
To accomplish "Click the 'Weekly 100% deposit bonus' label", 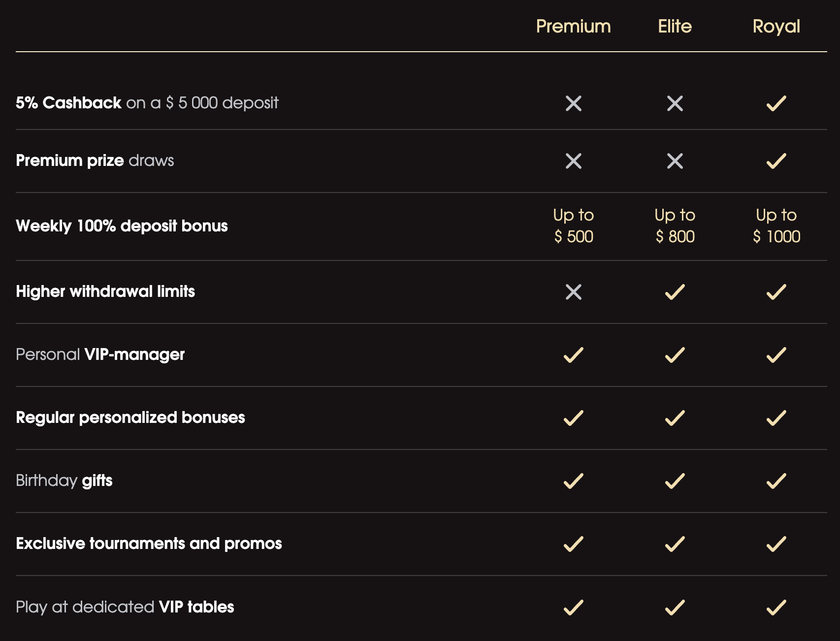I will [122, 226].
